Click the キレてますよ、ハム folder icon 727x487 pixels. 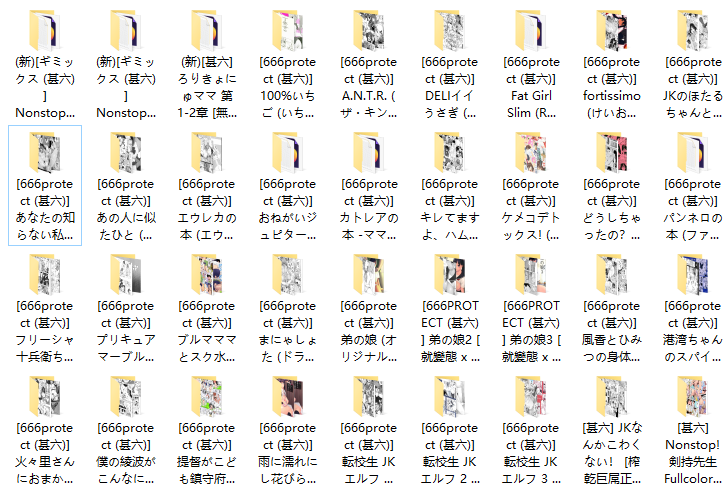point(450,153)
